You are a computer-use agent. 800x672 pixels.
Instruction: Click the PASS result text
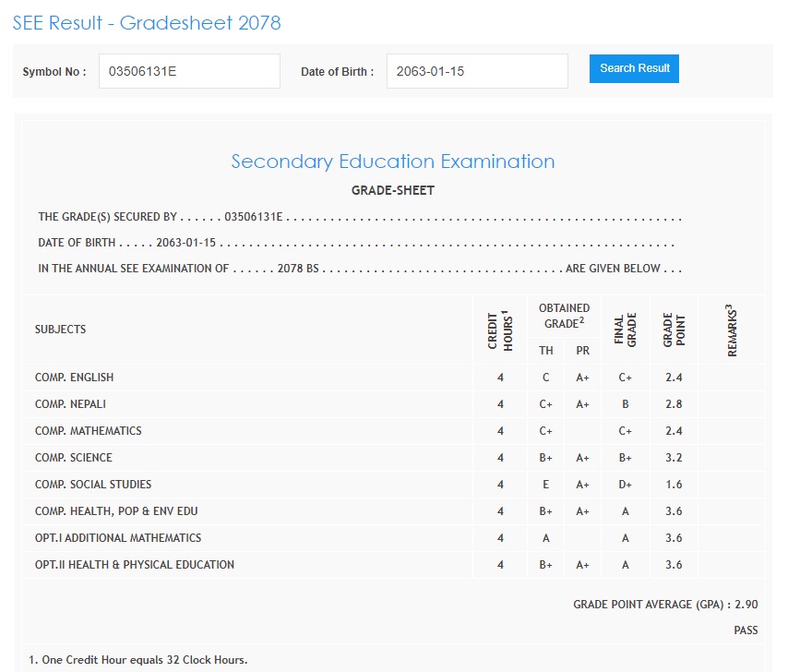pyautogui.click(x=746, y=630)
